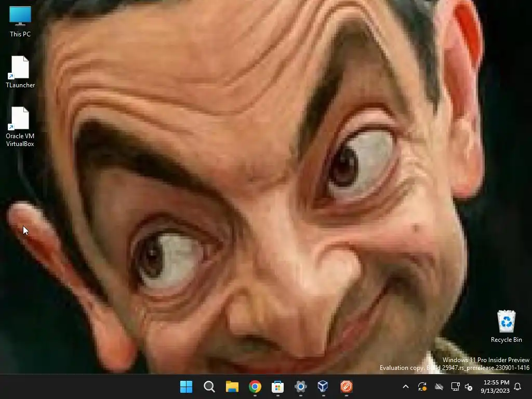This screenshot has width=532, height=399.
Task: Open the Windows Start menu
Action: (187, 387)
